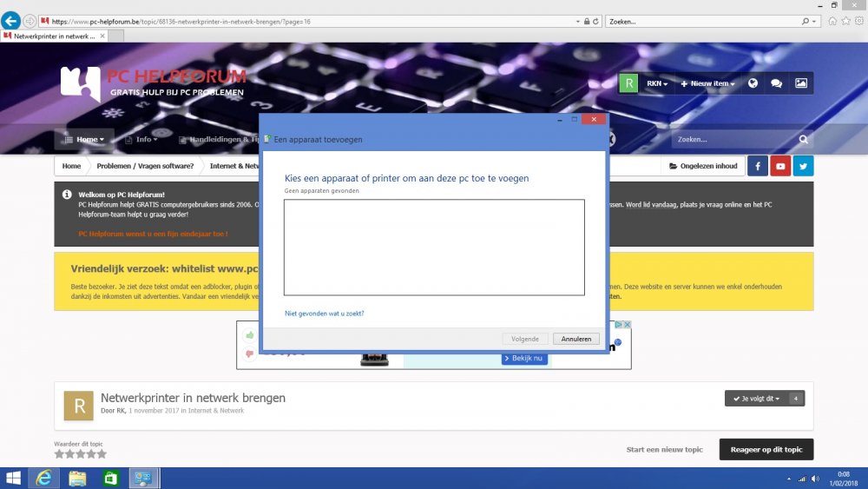
Task: Open the Info navigation menu
Action: click(x=141, y=140)
